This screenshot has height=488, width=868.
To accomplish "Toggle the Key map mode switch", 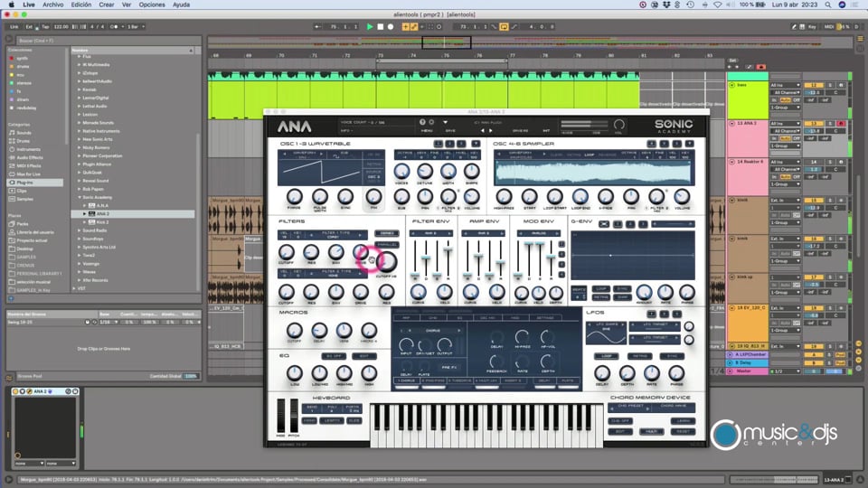I will coord(812,26).
